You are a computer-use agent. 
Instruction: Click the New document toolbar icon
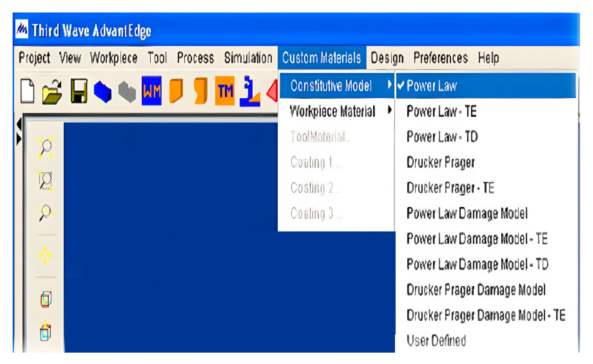27,91
